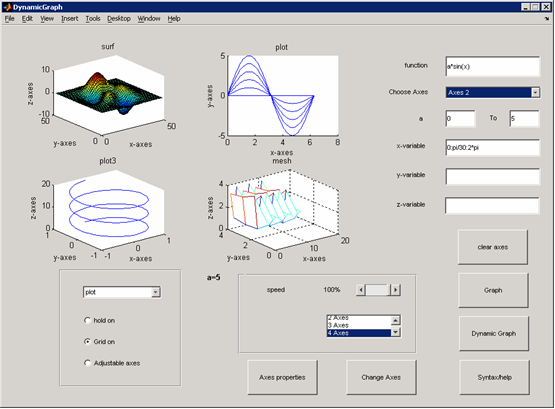555x409 pixels.
Task: Expand the plot type dropdown
Action: 155,292
